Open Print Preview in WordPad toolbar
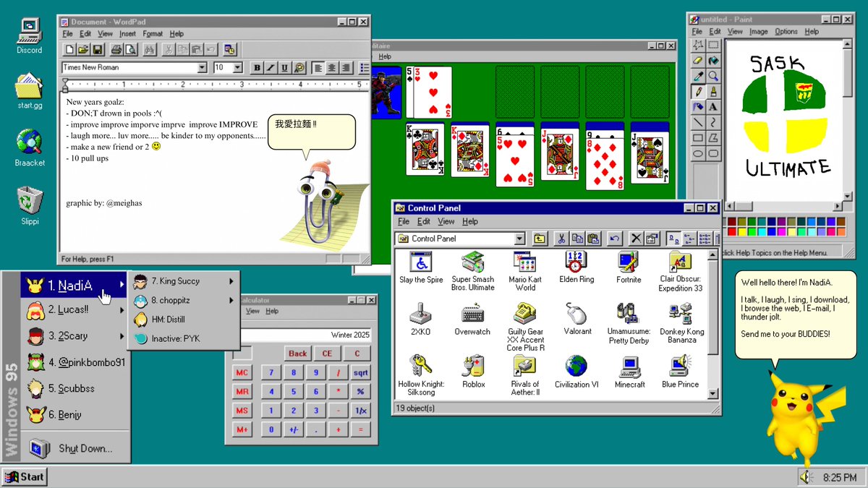Screen dimensions: 868x488 [x=130, y=50]
